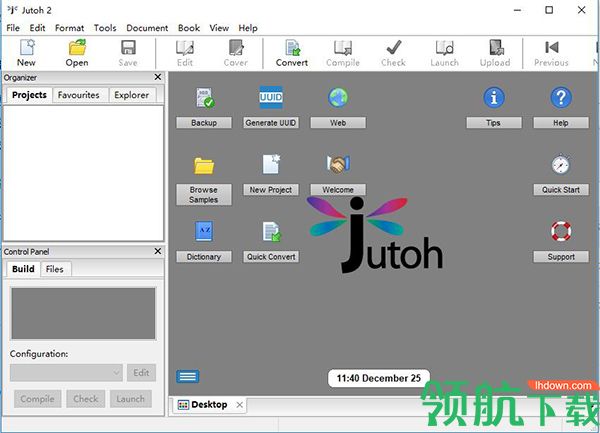Click the Launch toolbar icon
This screenshot has height=433, width=600.
[445, 48]
